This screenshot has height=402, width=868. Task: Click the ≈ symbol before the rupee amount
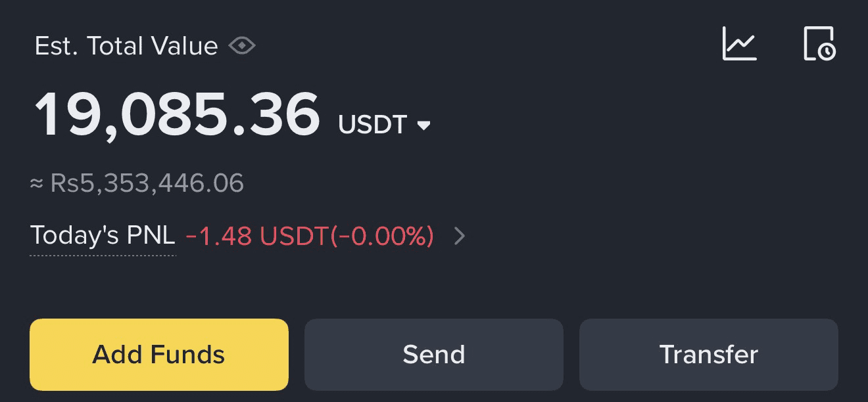click(x=37, y=183)
